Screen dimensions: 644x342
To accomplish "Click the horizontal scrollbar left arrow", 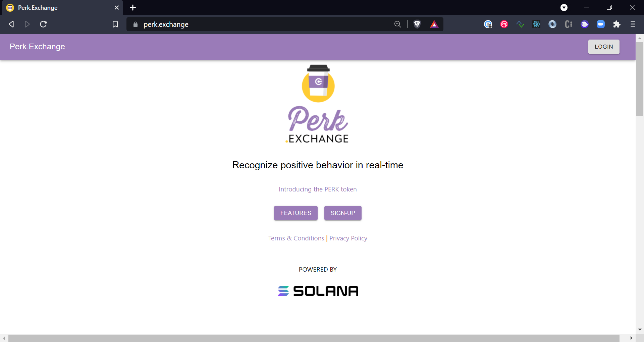I will [x=4, y=338].
